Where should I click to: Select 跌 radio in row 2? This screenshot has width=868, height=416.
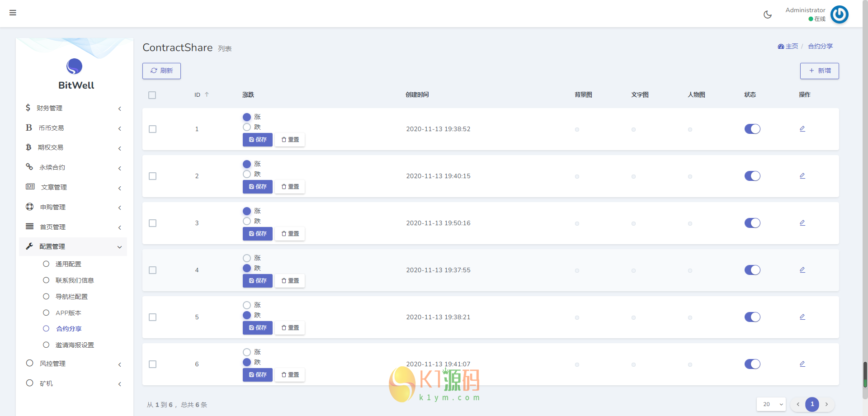pos(247,174)
